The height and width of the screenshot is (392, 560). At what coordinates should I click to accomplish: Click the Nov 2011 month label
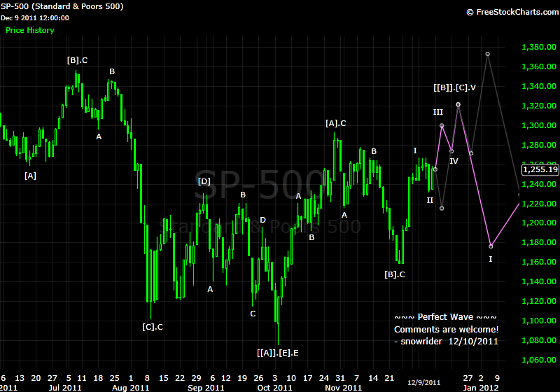[x=343, y=388]
